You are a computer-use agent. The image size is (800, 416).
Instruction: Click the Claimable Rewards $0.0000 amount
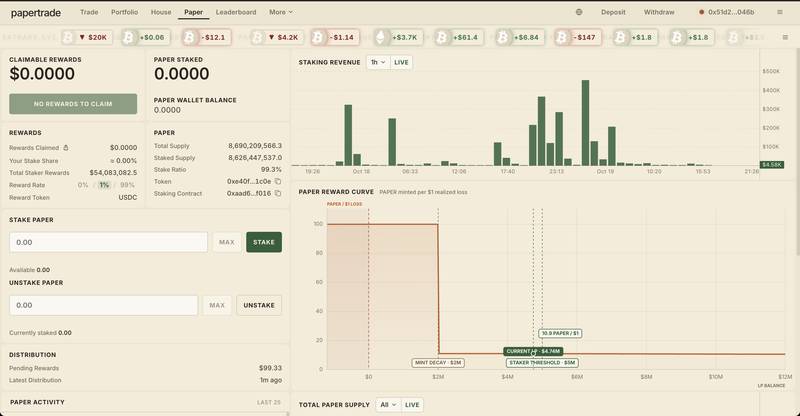coord(42,74)
